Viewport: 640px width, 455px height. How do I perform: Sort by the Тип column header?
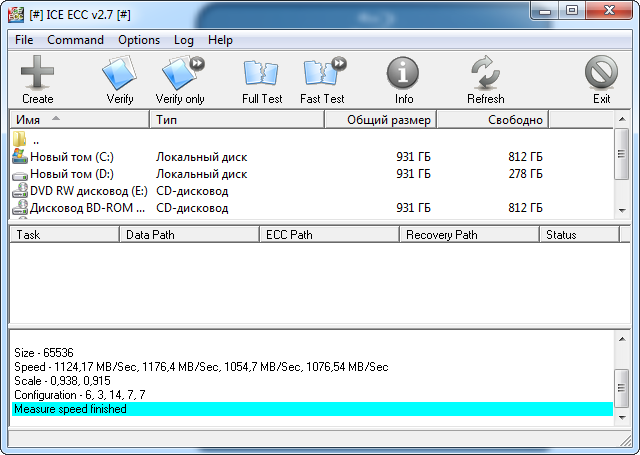[237, 120]
